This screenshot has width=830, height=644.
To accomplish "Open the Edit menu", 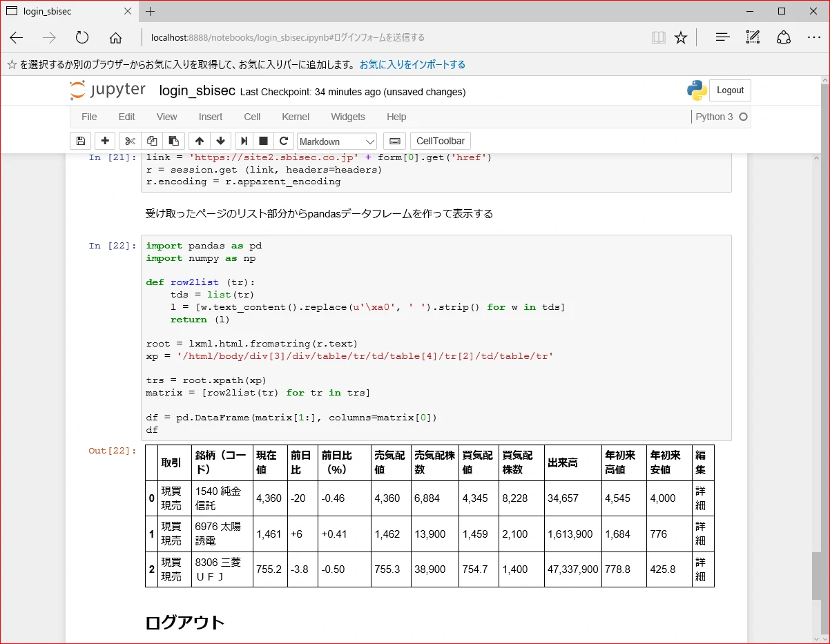I will pyautogui.click(x=126, y=117).
